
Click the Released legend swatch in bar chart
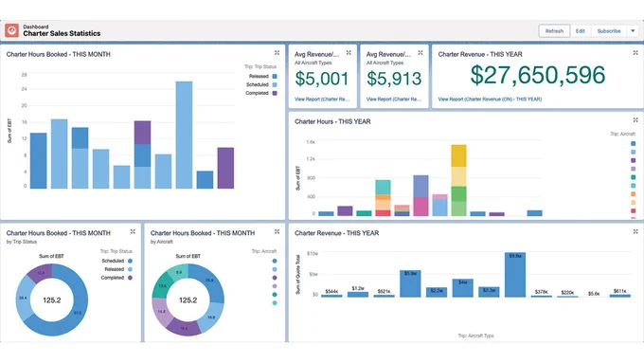click(275, 76)
